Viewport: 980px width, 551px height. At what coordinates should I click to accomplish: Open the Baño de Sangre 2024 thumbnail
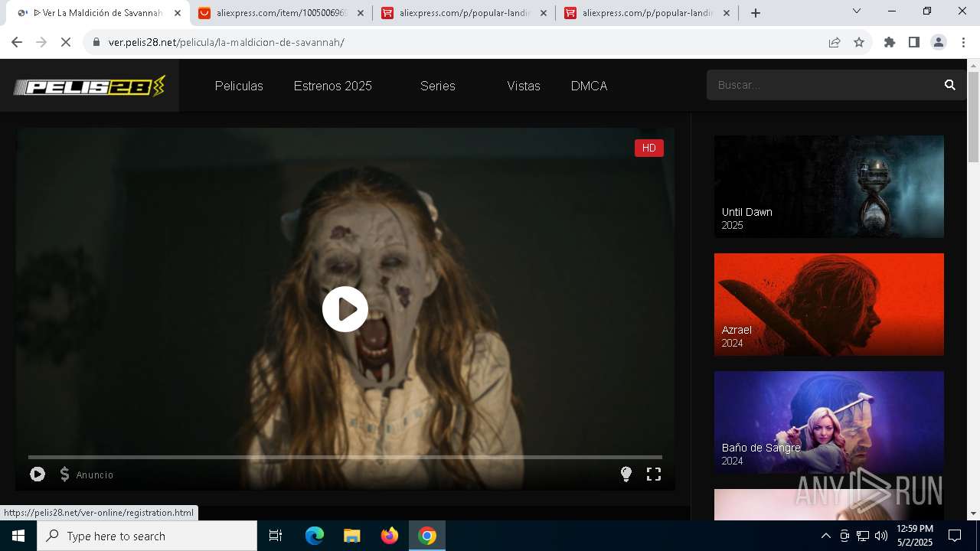(829, 422)
